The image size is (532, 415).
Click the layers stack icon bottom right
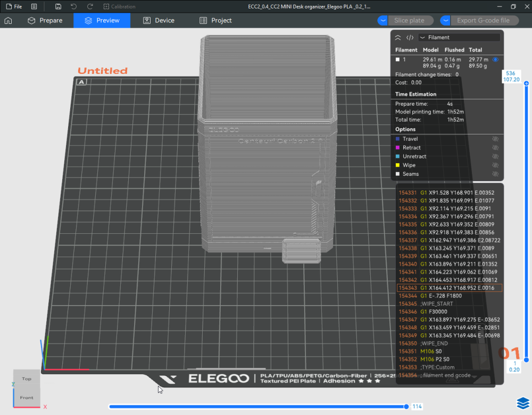(x=523, y=403)
